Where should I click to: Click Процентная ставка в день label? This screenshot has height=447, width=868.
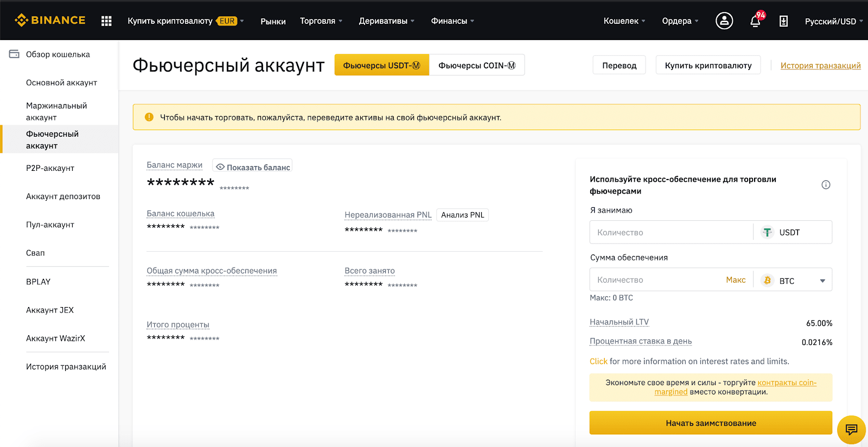pos(641,341)
